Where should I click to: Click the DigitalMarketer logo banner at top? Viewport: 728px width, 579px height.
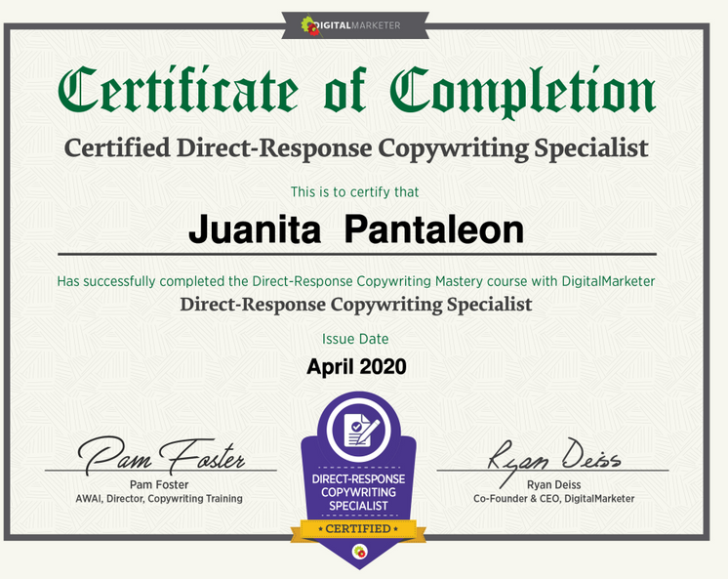pyautogui.click(x=355, y=25)
